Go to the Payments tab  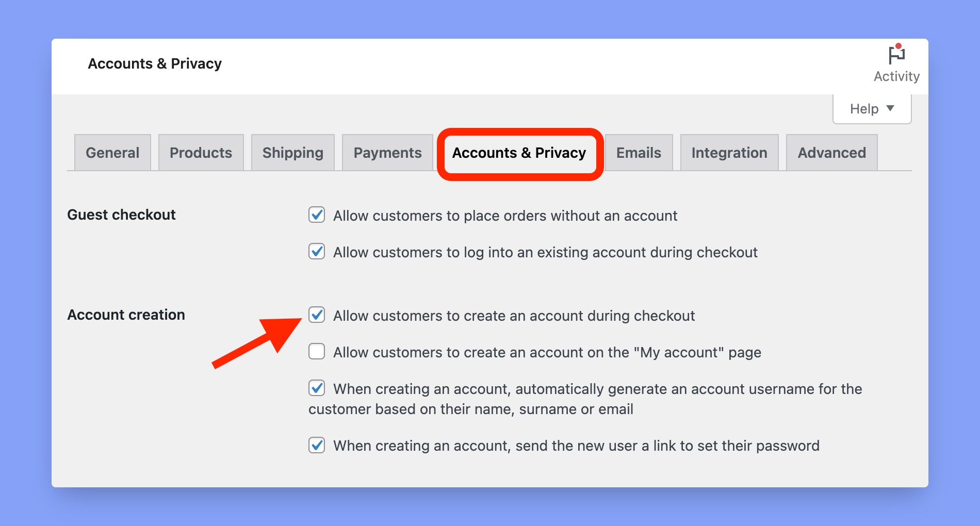click(x=387, y=153)
